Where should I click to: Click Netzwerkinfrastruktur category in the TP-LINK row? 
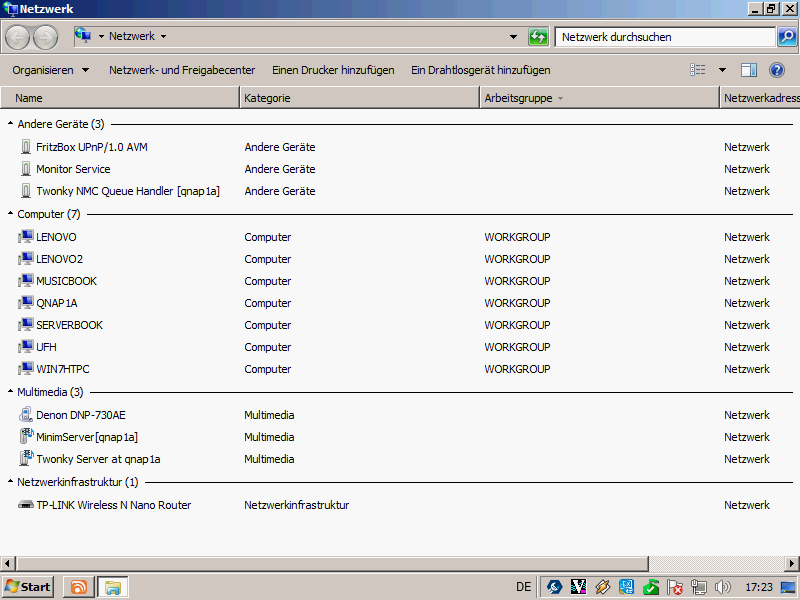click(296, 505)
